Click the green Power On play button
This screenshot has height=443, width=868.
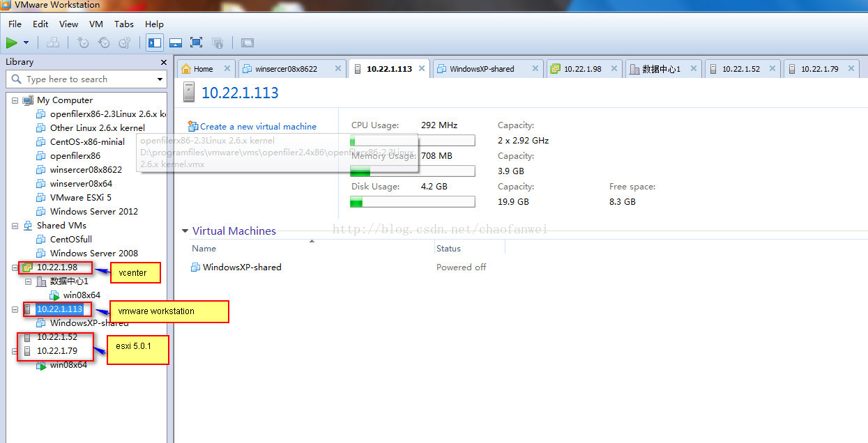(12, 43)
